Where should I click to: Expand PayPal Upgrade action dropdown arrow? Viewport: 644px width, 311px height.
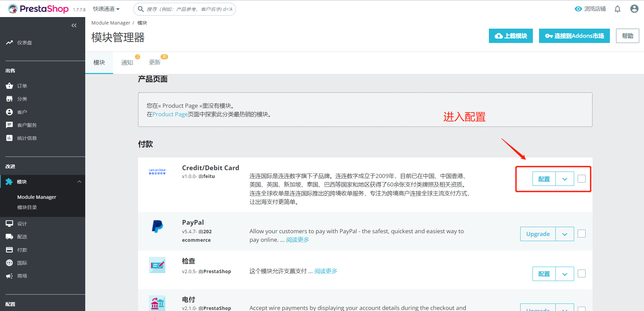point(565,234)
